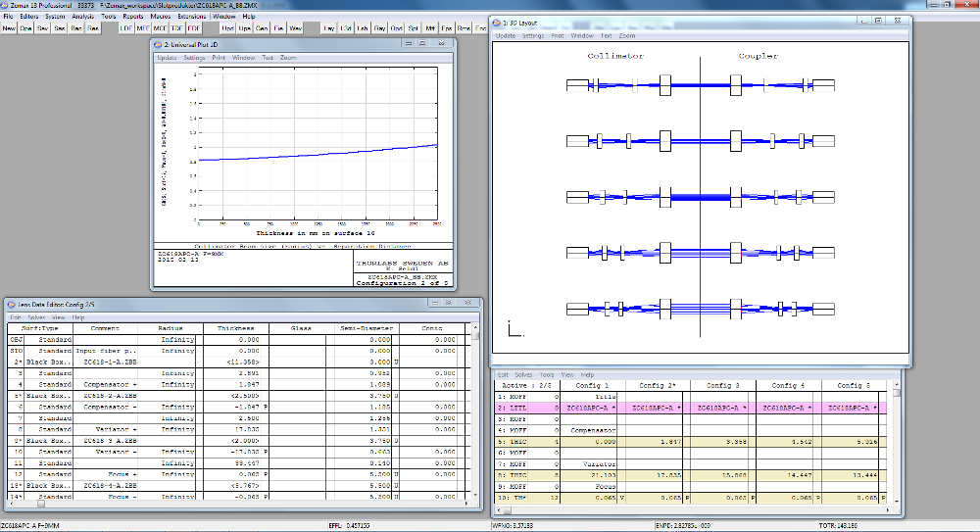Click the Upa update-all toolbar button
This screenshot has height=532, width=980.
[x=244, y=28]
